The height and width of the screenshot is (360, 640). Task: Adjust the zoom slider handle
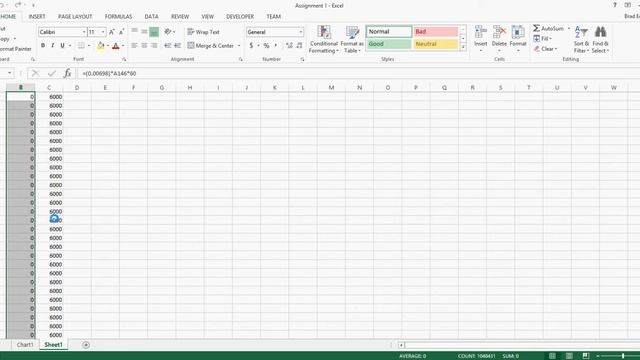pyautogui.click(x=623, y=356)
